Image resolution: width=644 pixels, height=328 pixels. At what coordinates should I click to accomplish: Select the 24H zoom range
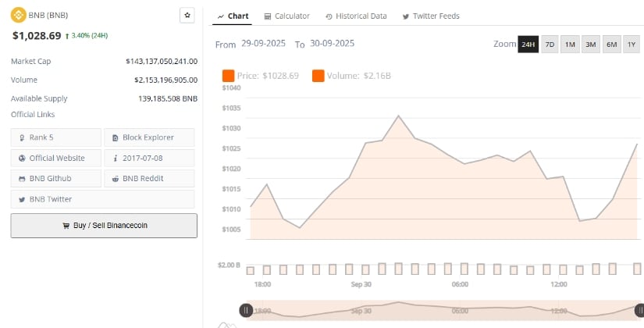[x=528, y=45]
